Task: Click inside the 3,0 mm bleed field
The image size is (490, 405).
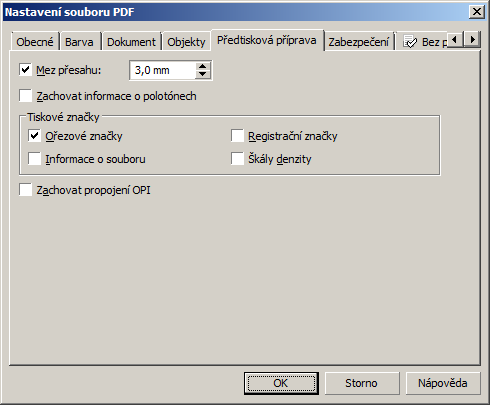Action: [x=162, y=70]
